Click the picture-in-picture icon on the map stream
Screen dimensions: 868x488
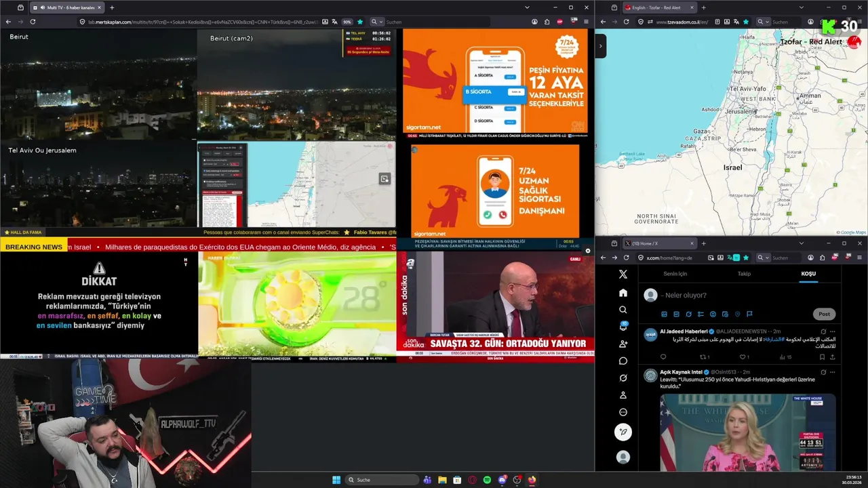384,179
